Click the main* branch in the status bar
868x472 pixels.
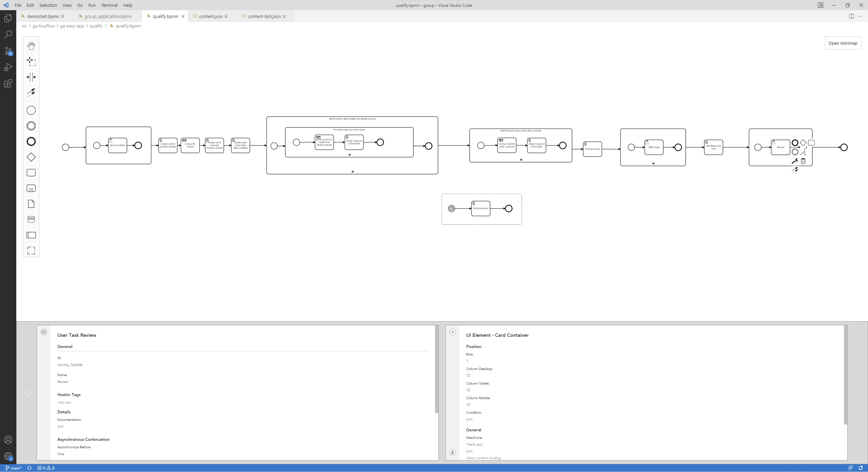14,468
